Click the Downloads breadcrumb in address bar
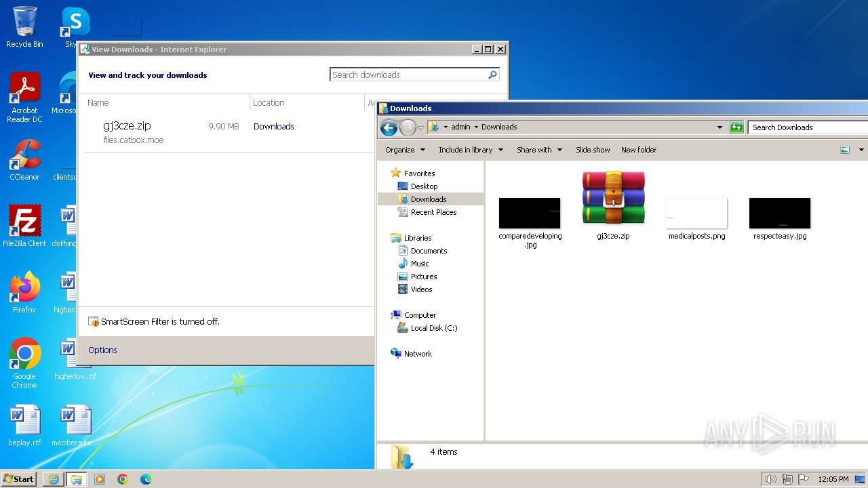This screenshot has width=868, height=488. (499, 127)
